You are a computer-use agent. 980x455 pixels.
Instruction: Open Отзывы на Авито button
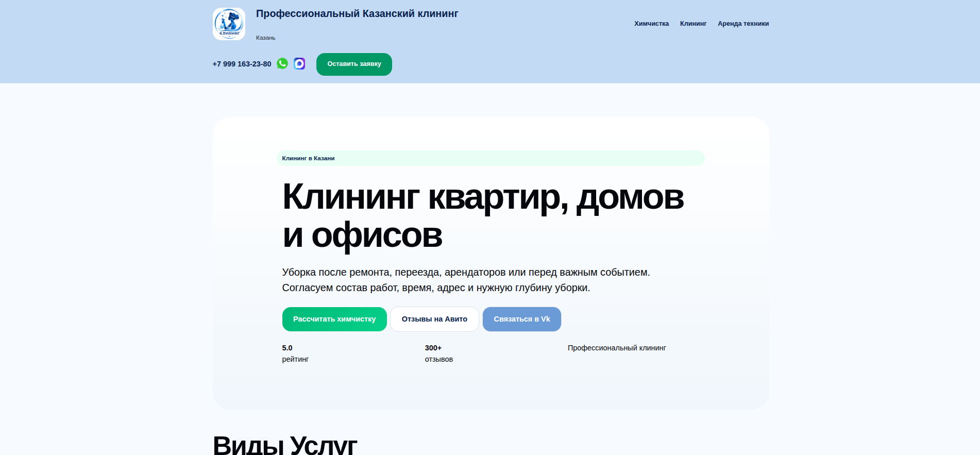(434, 319)
